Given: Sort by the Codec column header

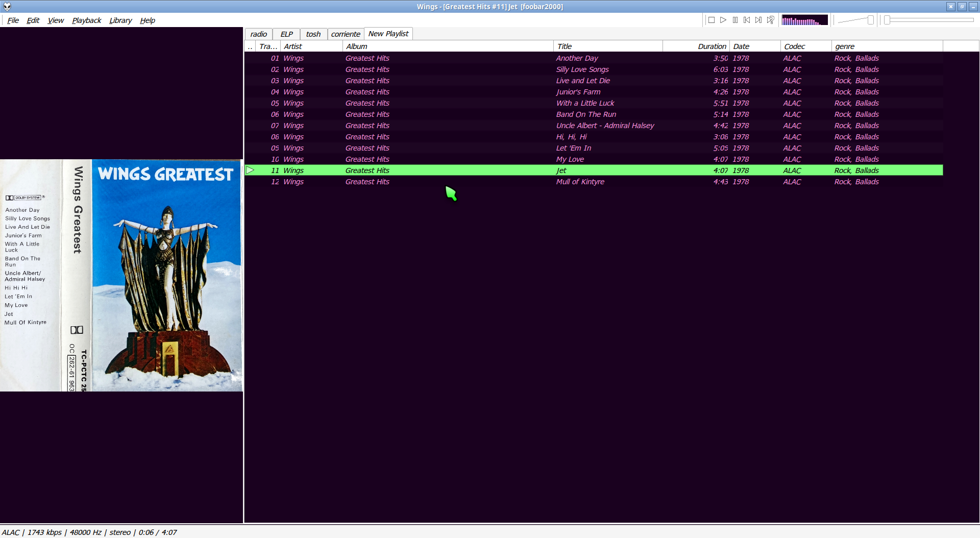Looking at the screenshot, I should click(806, 46).
